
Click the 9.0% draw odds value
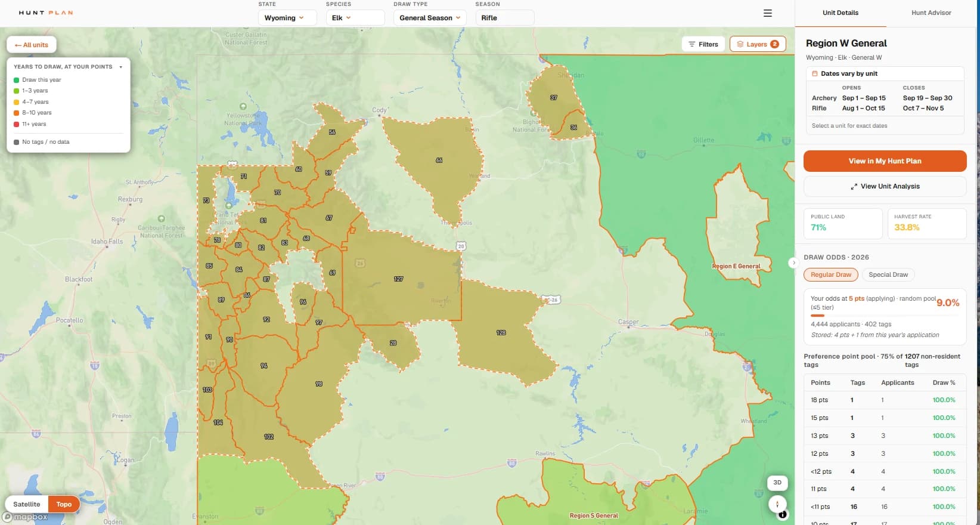948,302
